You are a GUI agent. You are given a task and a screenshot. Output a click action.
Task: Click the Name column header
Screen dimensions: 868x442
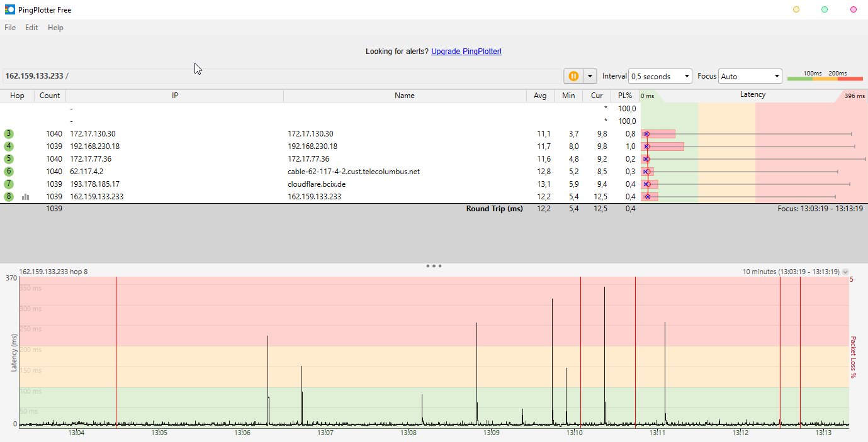pos(405,96)
